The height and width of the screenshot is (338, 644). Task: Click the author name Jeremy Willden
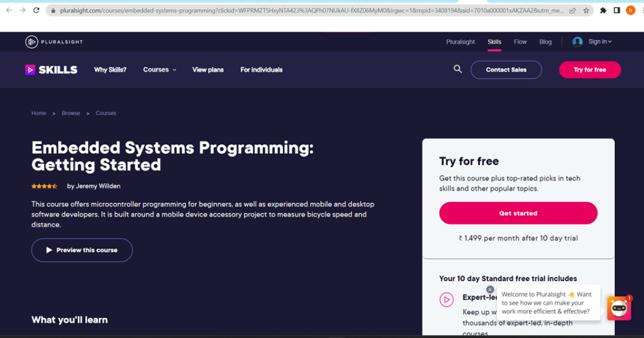click(x=98, y=186)
